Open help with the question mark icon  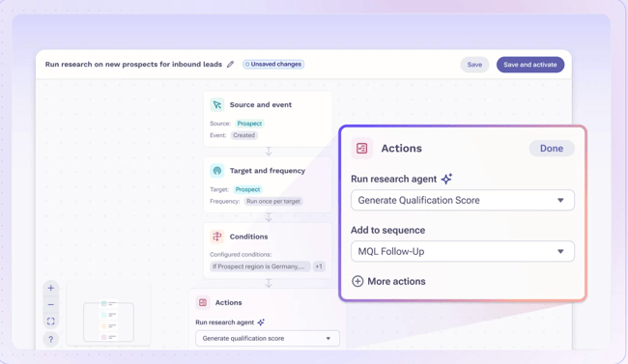tap(51, 339)
